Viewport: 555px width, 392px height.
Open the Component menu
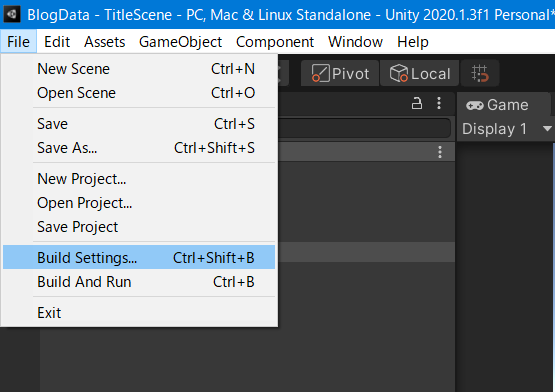[x=275, y=42]
